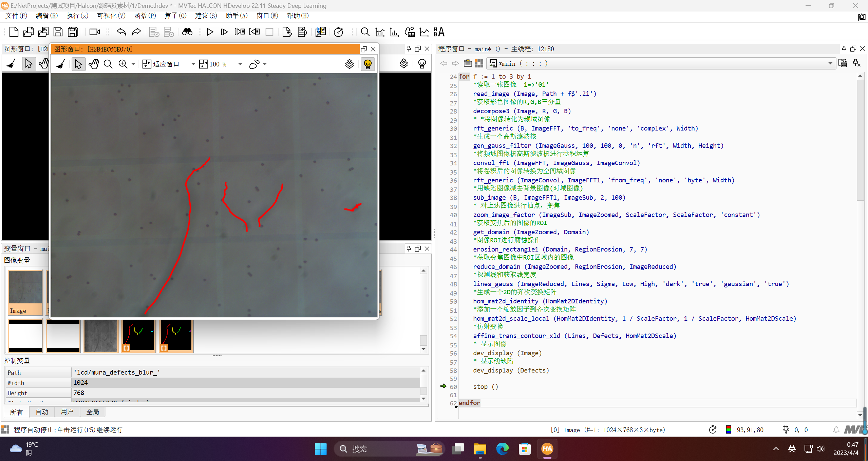This screenshot has width=868, height=461.
Task: Toggle the graphics window lighting icon
Action: 368,64
